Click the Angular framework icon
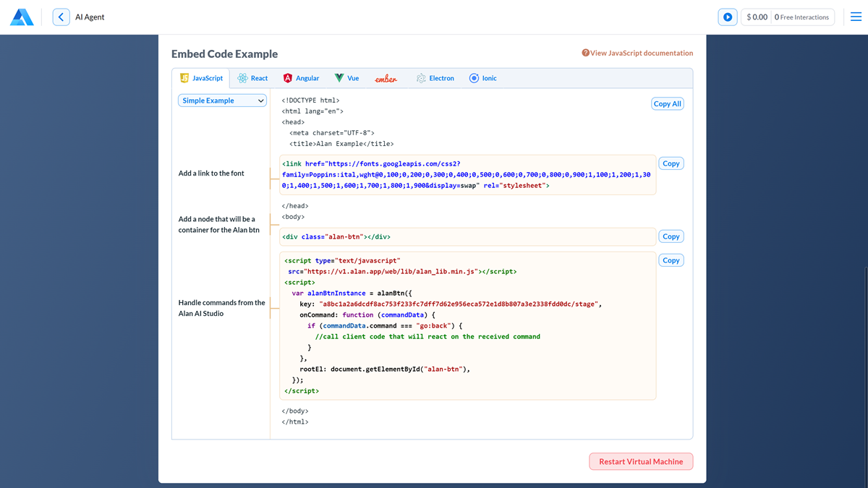The height and width of the screenshot is (488, 868). click(x=288, y=77)
